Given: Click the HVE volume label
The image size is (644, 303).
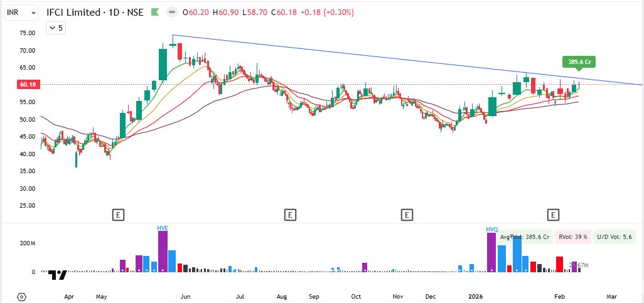Looking at the screenshot, I should 163,228.
